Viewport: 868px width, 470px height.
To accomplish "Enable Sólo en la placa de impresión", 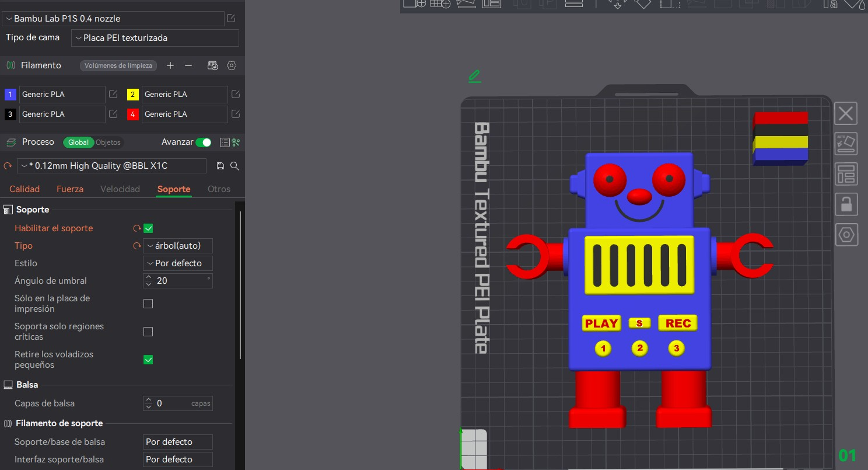I will (x=148, y=304).
